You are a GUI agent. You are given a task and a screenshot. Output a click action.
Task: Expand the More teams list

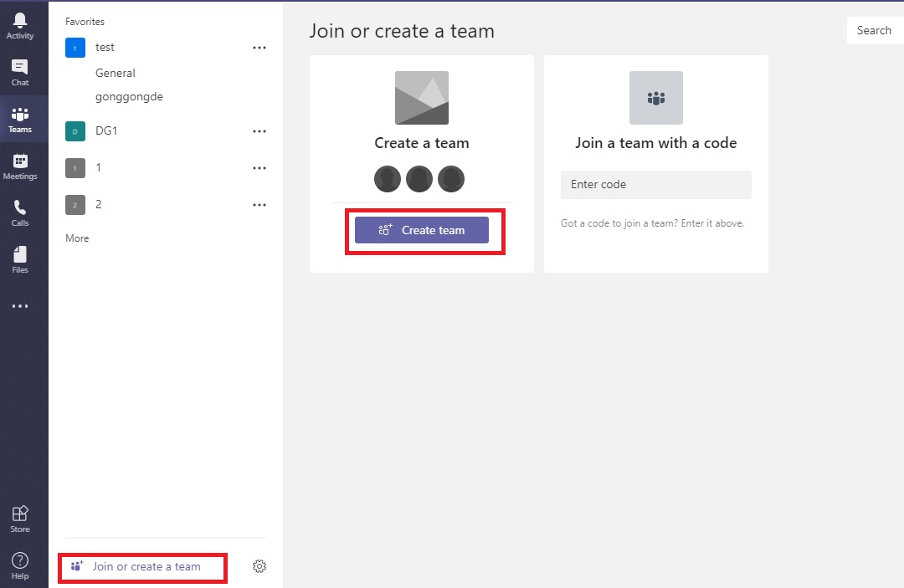click(77, 238)
